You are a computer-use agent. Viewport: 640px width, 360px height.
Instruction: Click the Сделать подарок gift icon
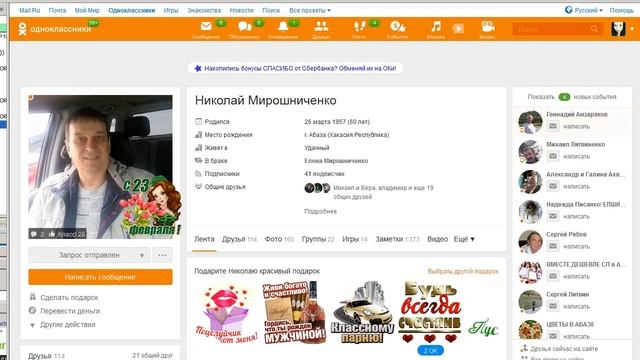pyautogui.click(x=33, y=297)
